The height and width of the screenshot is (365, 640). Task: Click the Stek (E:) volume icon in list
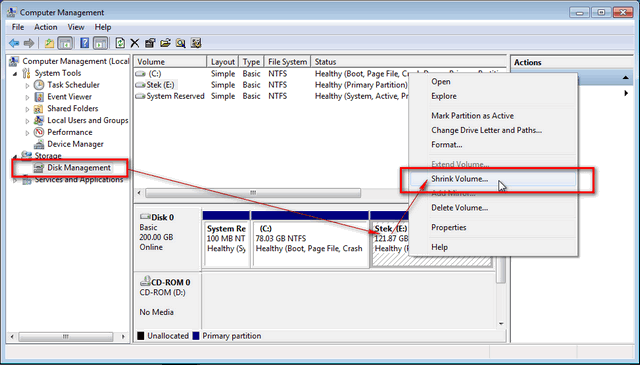coord(140,85)
